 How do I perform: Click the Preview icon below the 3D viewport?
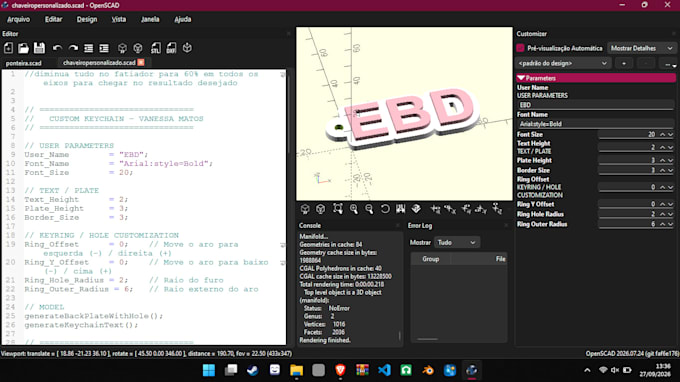(305, 209)
